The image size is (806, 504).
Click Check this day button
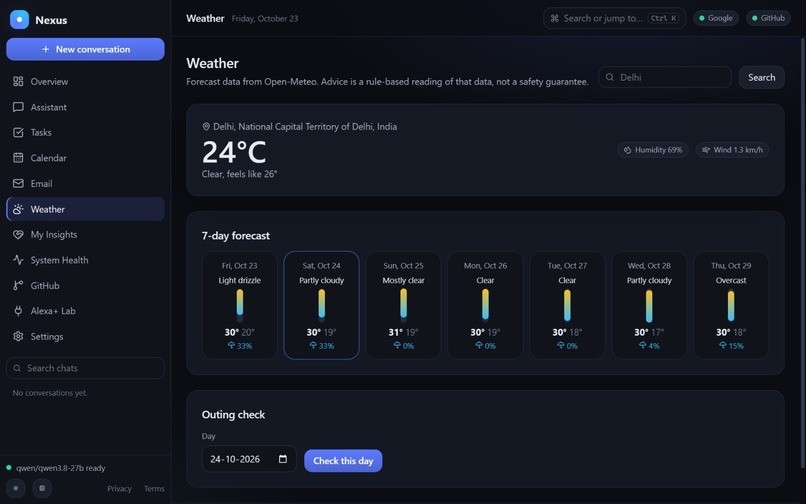[343, 461]
